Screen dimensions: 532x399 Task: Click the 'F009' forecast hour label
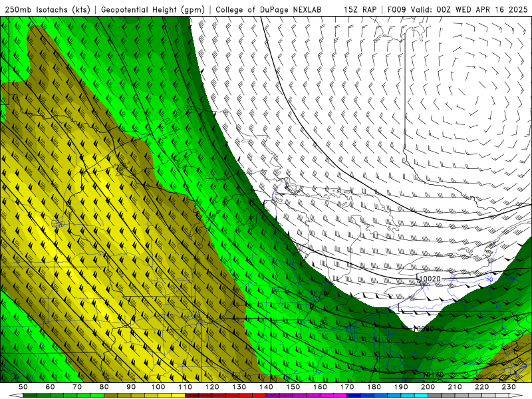(396, 9)
